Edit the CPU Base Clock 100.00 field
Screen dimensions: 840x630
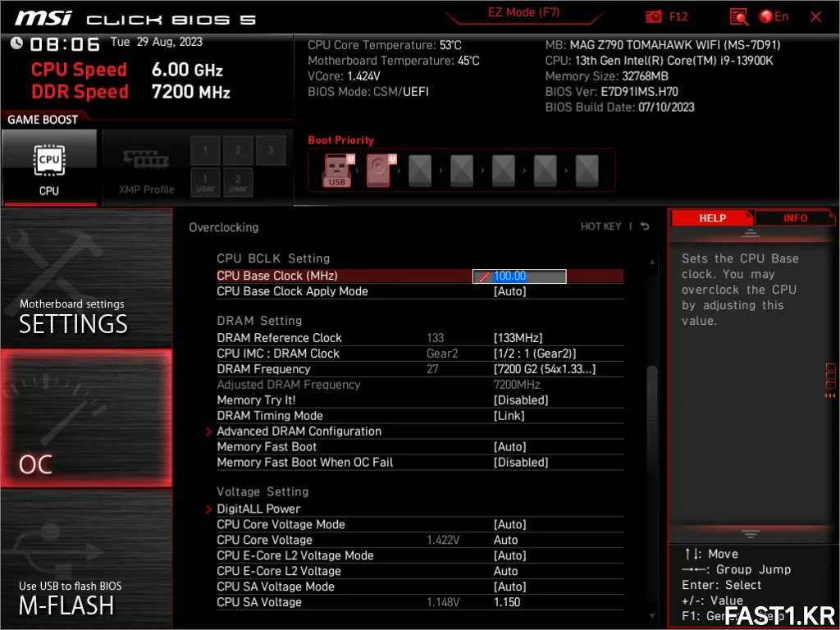(519, 276)
